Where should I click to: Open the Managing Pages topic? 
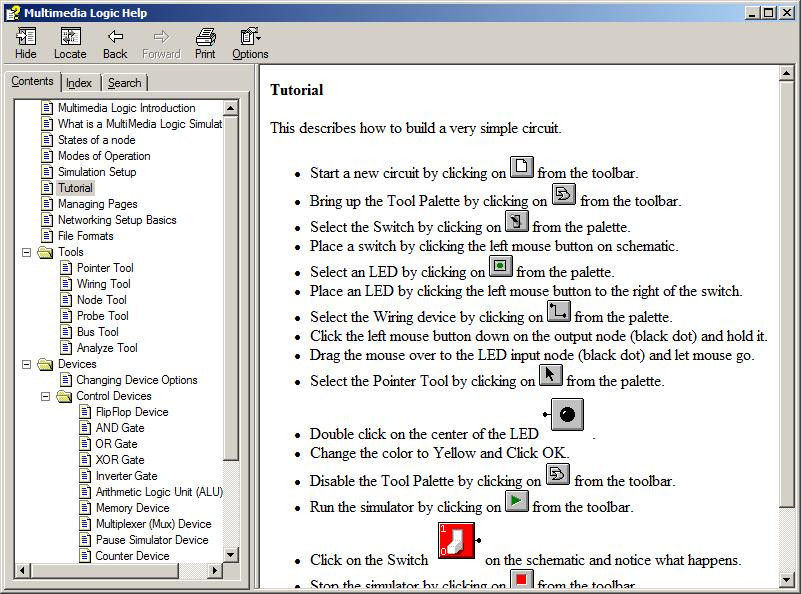[x=98, y=204]
